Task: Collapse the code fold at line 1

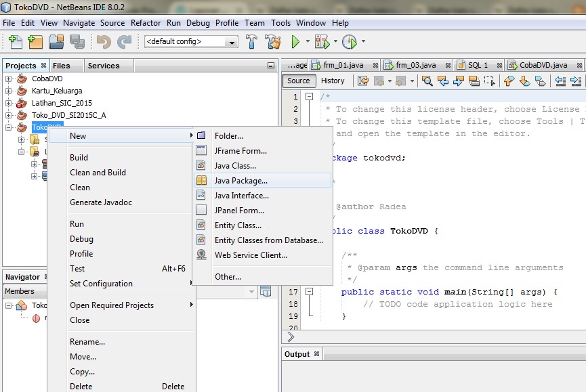Action: click(x=309, y=97)
